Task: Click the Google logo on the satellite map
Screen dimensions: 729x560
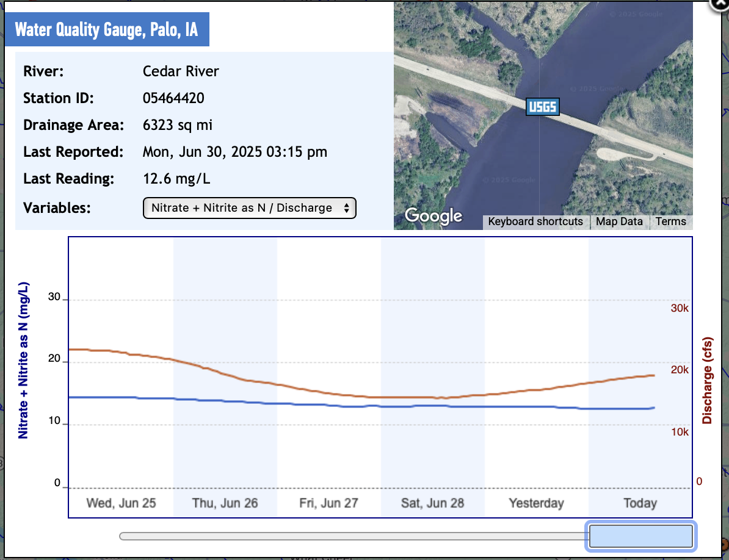Action: click(x=433, y=215)
